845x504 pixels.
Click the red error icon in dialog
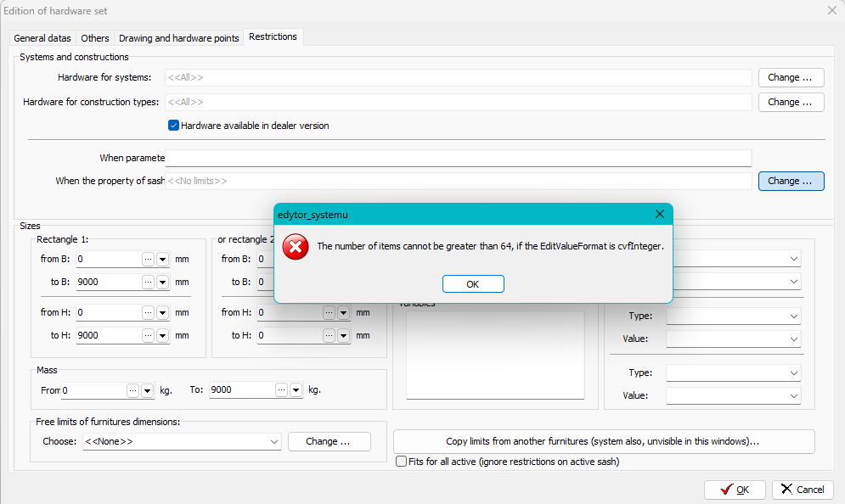(x=296, y=247)
